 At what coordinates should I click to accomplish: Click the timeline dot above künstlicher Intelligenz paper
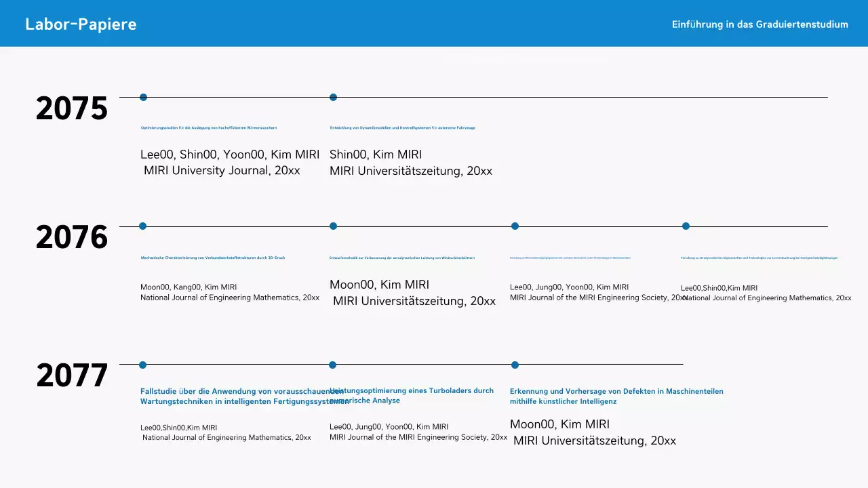pyautogui.click(x=515, y=365)
